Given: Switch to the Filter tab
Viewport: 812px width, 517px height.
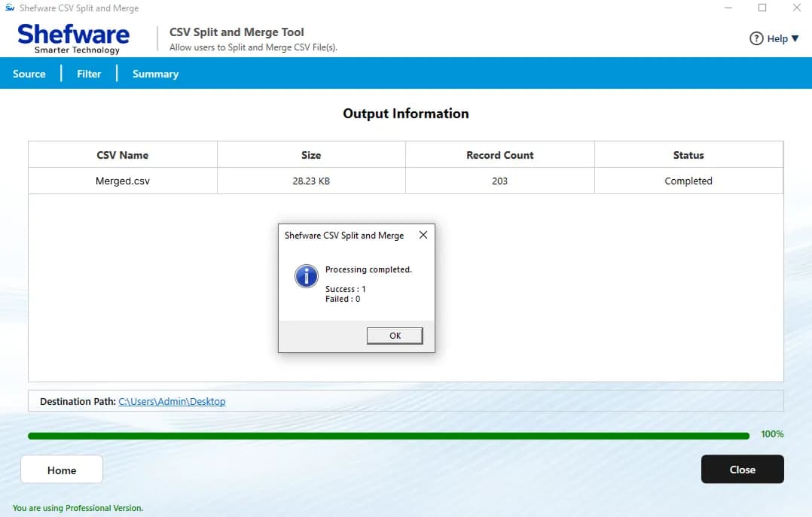Looking at the screenshot, I should [89, 74].
